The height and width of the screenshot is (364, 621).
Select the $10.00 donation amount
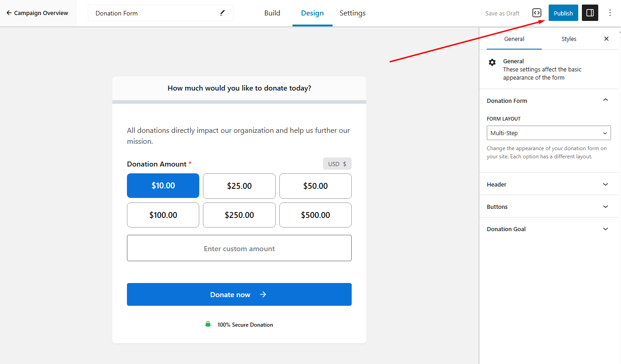[163, 186]
